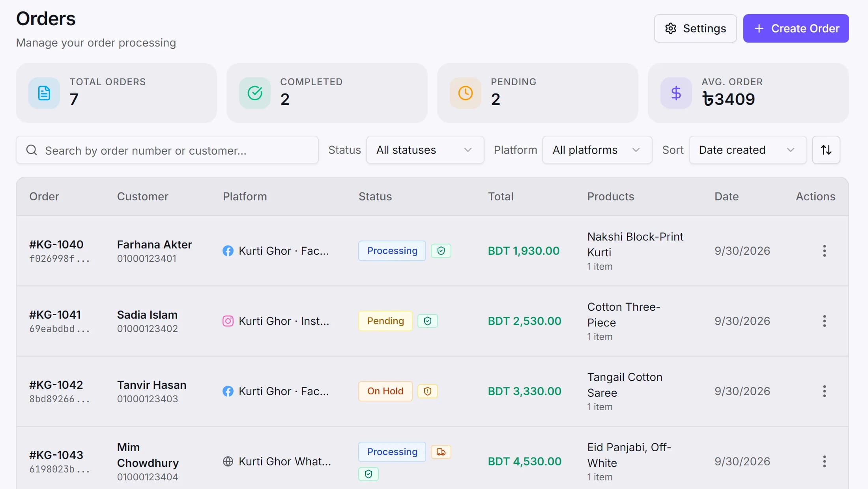Click the Create Order button
This screenshot has height=489, width=868.
coord(796,28)
